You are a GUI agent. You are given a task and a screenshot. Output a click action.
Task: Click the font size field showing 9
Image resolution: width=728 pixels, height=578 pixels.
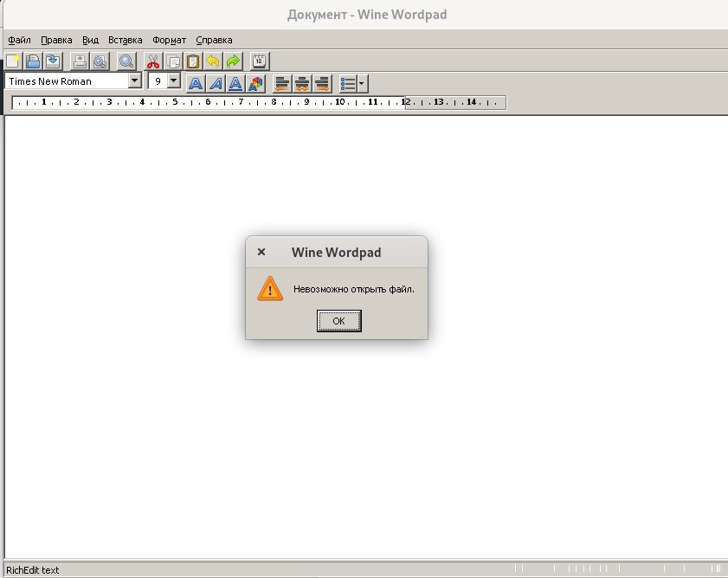[158, 81]
